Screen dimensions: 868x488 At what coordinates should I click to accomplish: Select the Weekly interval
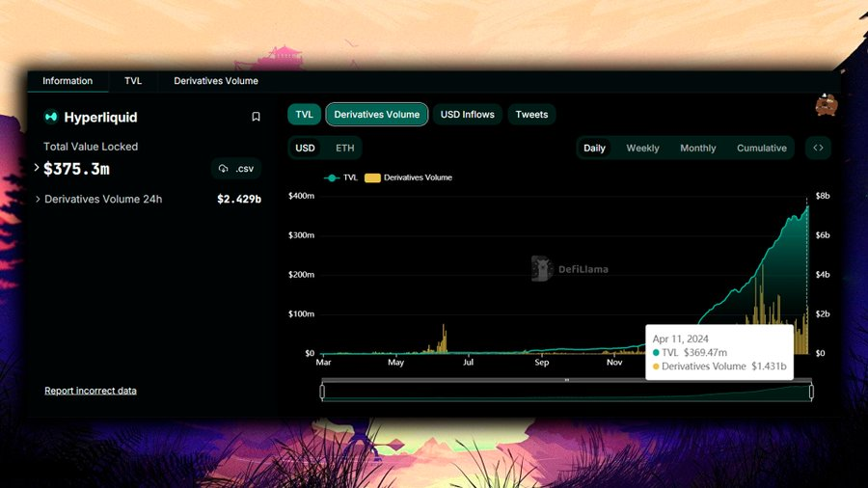[x=642, y=149]
